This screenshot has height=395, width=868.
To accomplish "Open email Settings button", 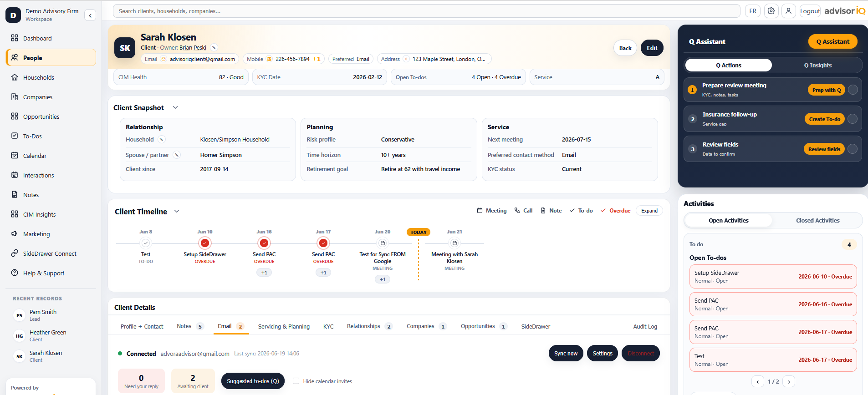I will [602, 354].
